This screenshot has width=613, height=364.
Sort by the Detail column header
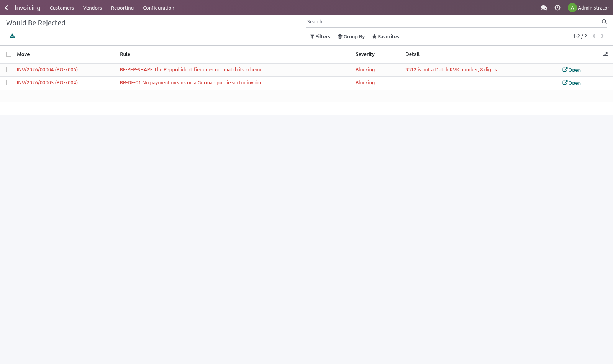pyautogui.click(x=413, y=54)
